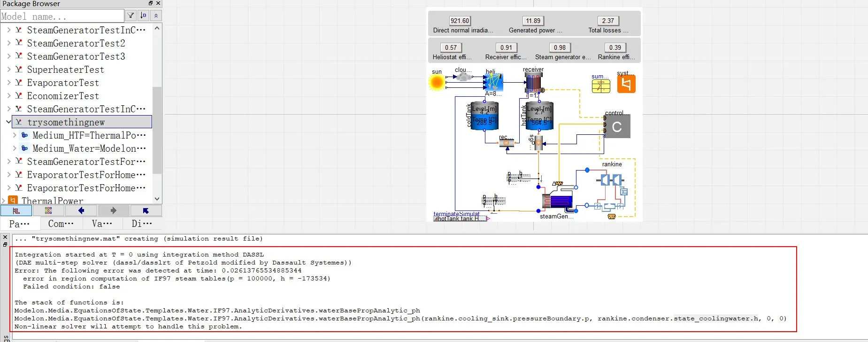Close the simulation log panel
This screenshot has height=342, width=868.
click(x=5, y=237)
